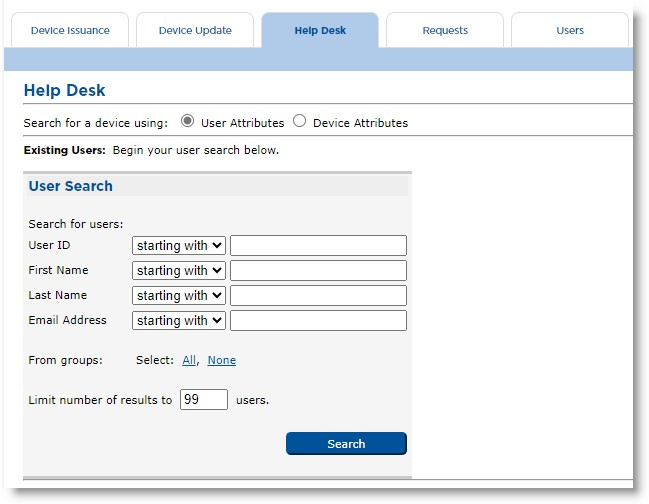Click the None groups link
Viewport: 649px width, 504px height.
point(222,360)
